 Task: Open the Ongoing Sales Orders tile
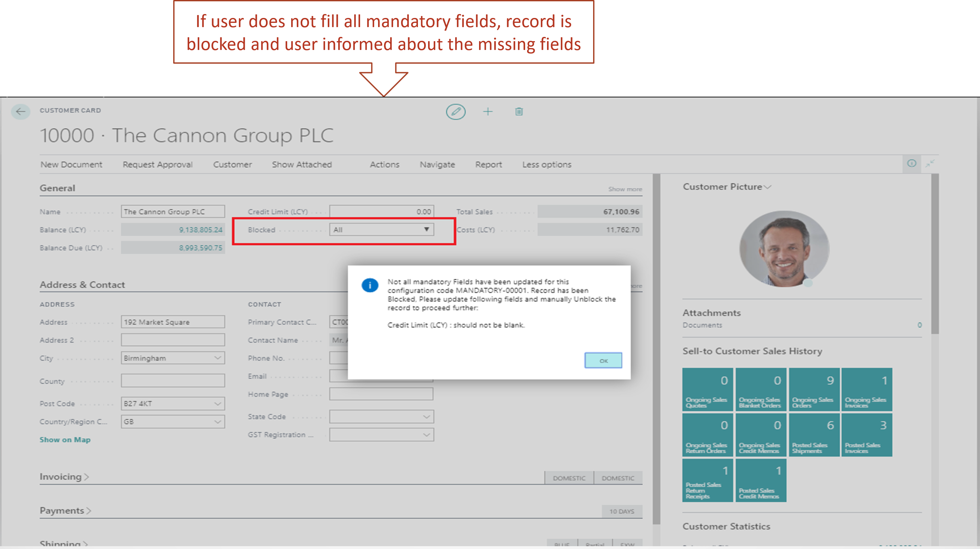814,389
